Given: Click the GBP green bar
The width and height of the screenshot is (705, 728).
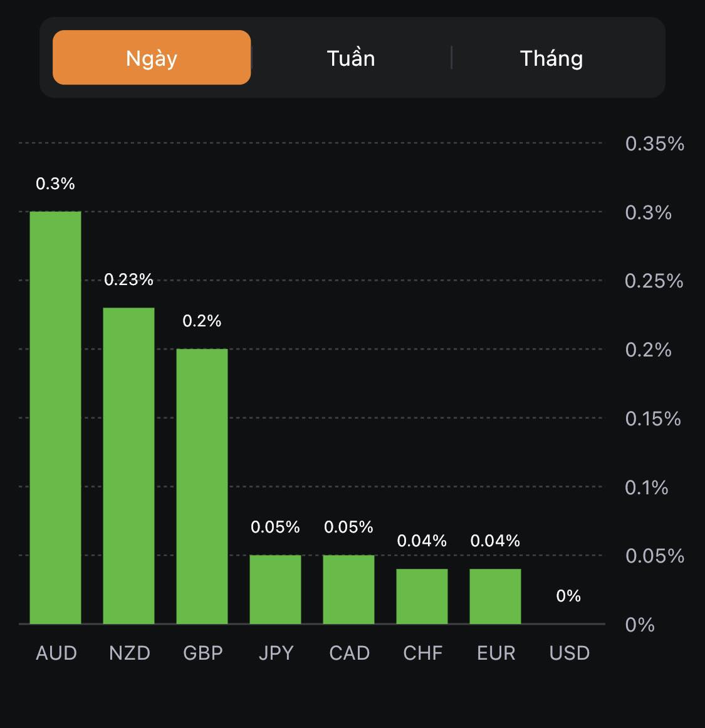Looking at the screenshot, I should (202, 486).
